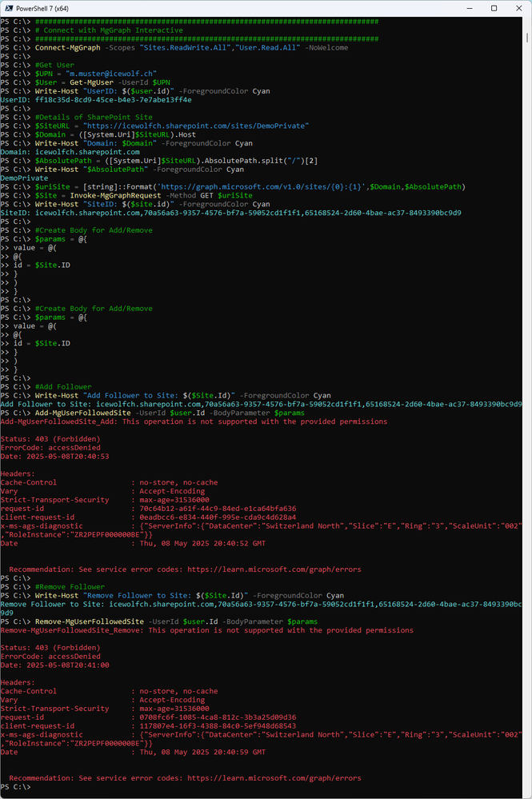
Task: Click the '-NoWelcome' parameter
Action: [326, 48]
